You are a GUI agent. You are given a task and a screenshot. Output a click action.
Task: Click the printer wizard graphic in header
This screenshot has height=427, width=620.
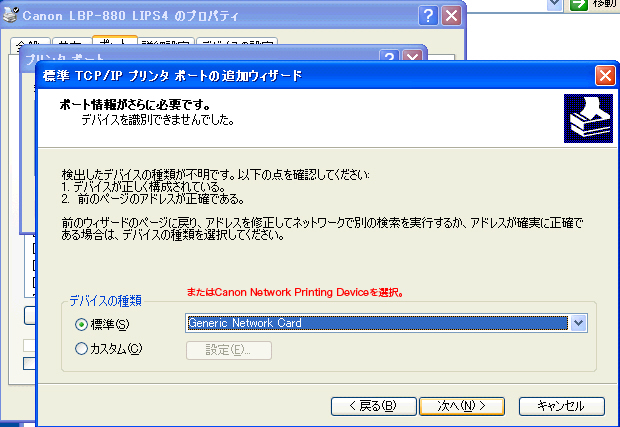coord(588,118)
